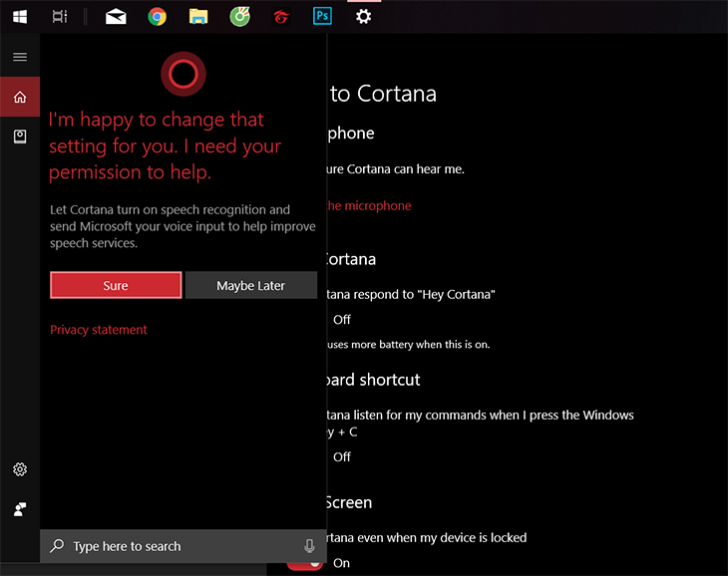The width and height of the screenshot is (728, 576).
Task: Click the Cortana circle logo
Action: (183, 74)
